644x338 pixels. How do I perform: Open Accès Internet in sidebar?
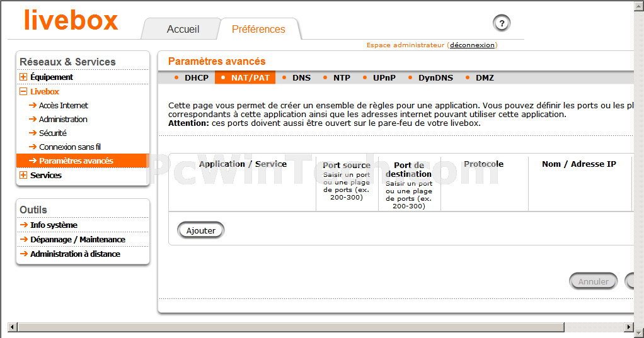[63, 105]
